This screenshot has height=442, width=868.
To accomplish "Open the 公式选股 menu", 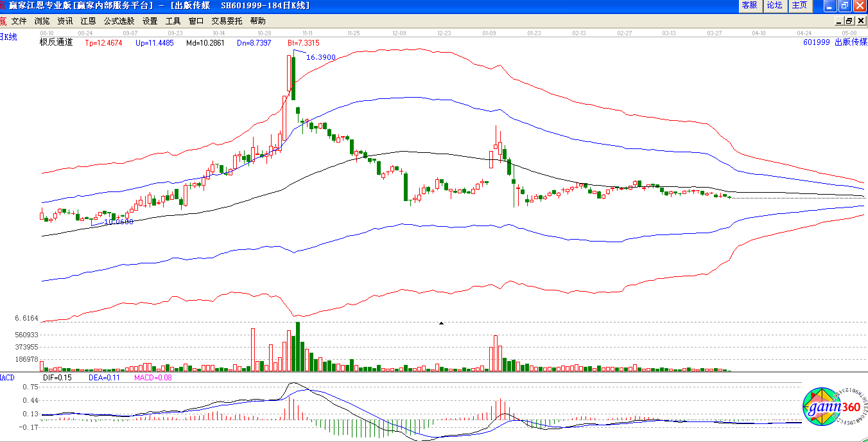I will pos(119,21).
